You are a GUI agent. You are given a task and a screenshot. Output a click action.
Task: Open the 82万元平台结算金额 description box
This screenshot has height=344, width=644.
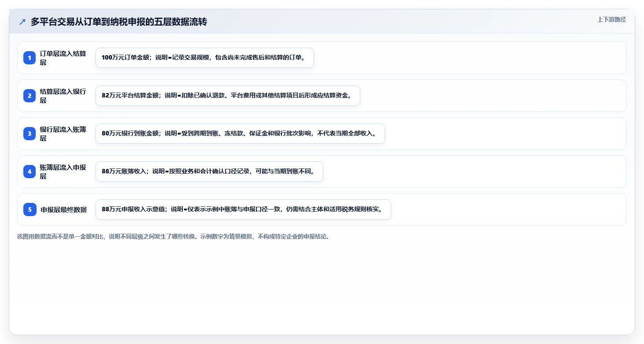pos(228,96)
